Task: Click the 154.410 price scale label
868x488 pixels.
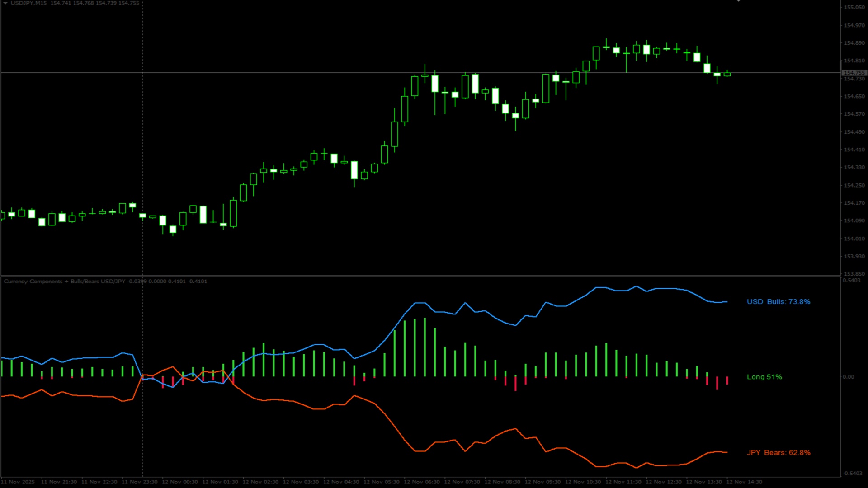Action: [854, 150]
